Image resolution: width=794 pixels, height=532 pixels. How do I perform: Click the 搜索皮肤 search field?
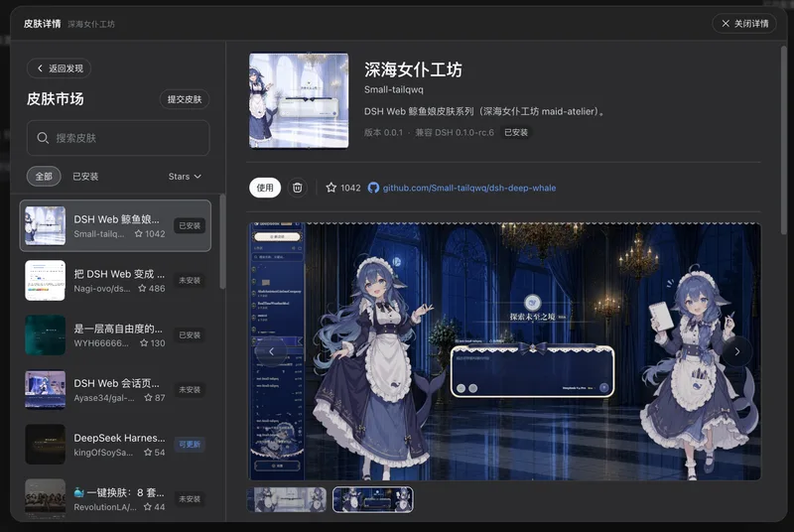pos(118,138)
